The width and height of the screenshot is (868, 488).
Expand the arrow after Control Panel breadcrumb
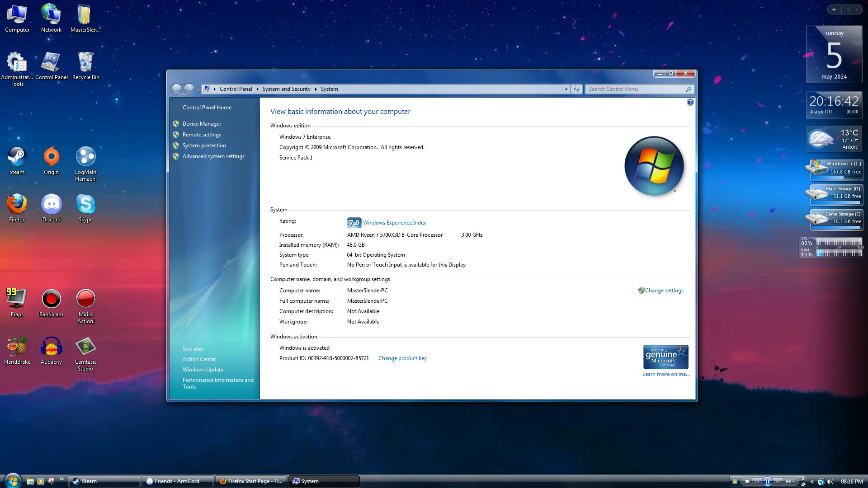257,89
